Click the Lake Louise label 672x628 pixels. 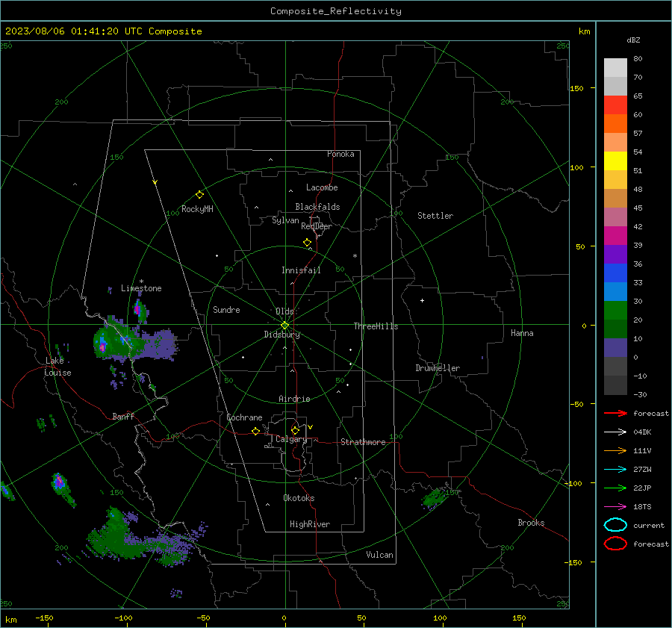[57, 367]
